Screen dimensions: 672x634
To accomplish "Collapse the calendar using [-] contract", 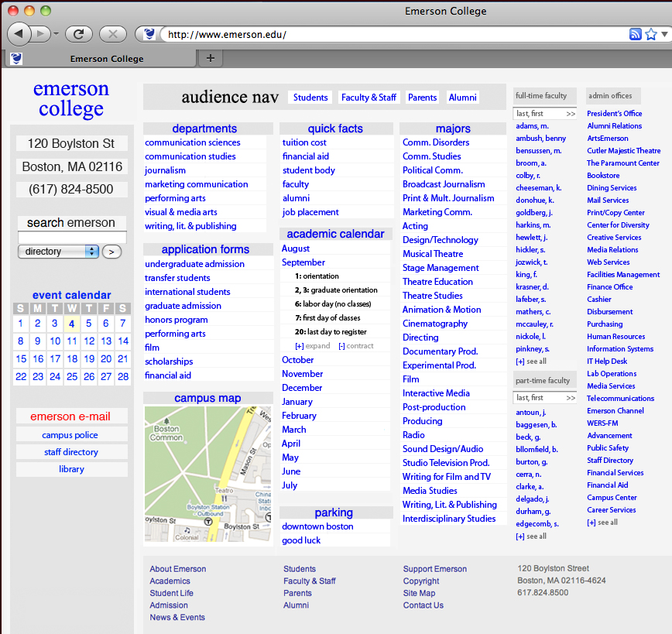I will click(x=355, y=346).
